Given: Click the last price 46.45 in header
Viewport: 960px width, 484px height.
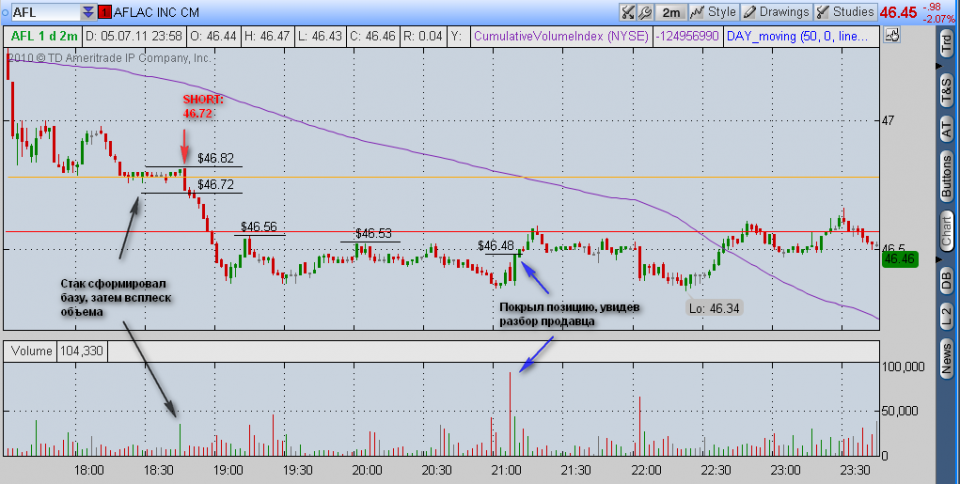Looking at the screenshot, I should [898, 12].
